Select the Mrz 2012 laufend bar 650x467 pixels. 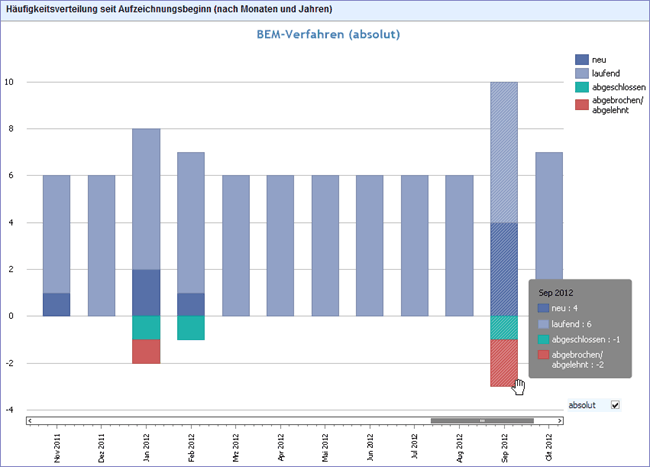tap(236, 245)
